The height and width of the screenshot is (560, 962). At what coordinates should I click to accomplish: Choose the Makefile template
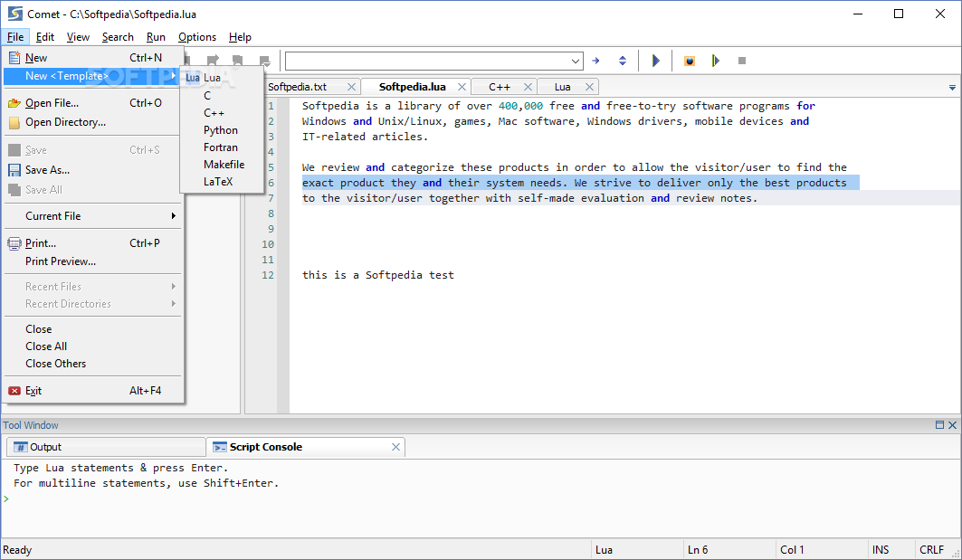tap(222, 165)
